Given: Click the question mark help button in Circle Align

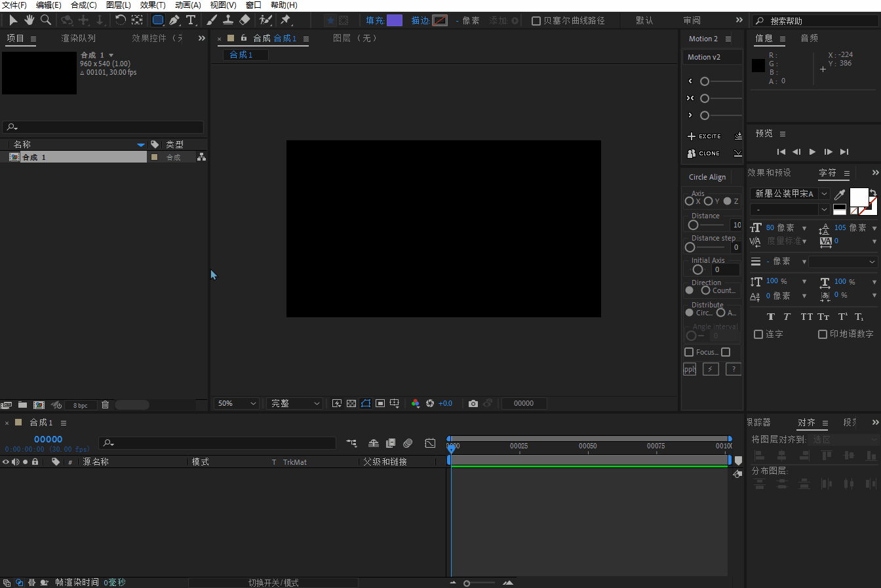Looking at the screenshot, I should click(734, 369).
